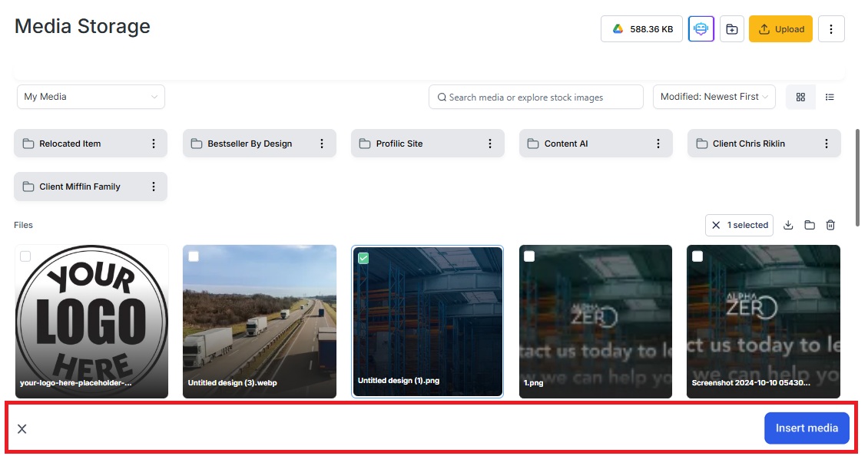Select the Untitled design (3).webp truck highway thumbnail
This screenshot has height=456, width=868.
(260, 322)
